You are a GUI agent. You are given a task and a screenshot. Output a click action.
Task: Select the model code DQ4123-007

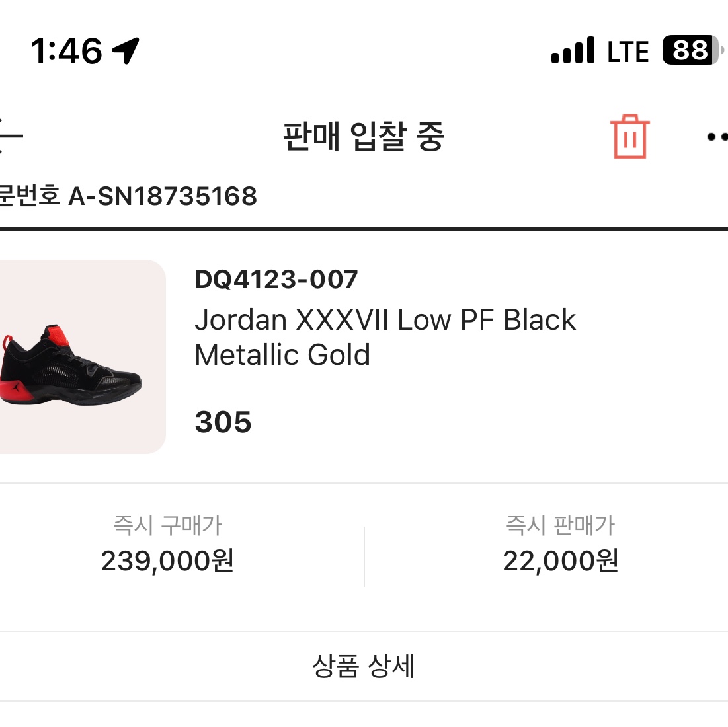click(276, 280)
